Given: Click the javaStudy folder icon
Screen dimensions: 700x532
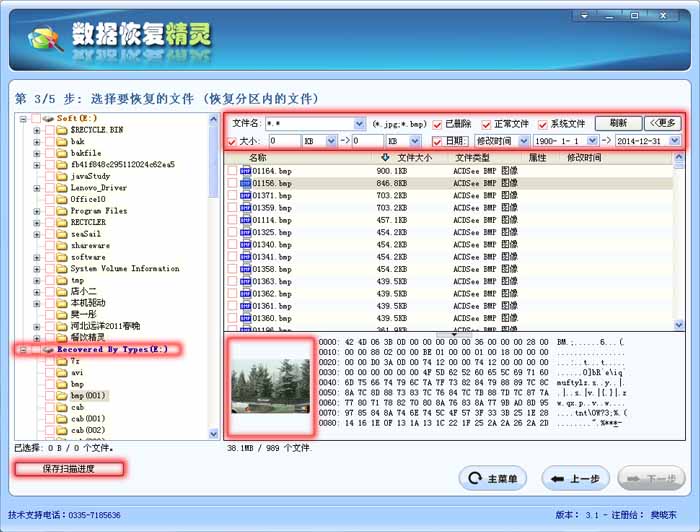Looking at the screenshot, I should pos(62,176).
